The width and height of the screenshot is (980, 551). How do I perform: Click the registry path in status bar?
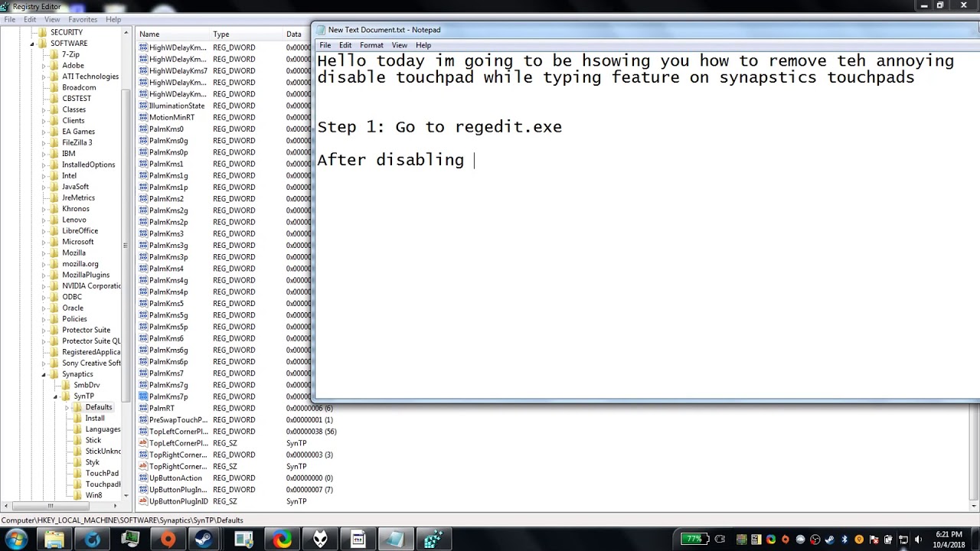tap(122, 520)
